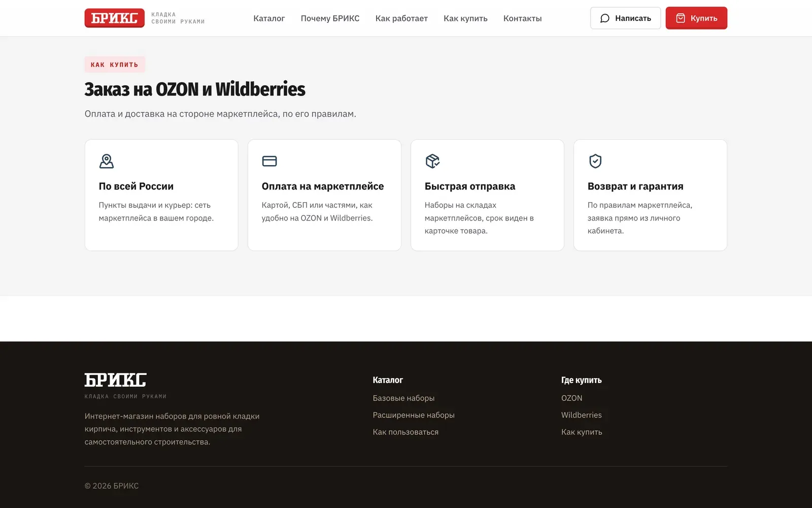Select the По всей России card title
Image resolution: width=812 pixels, height=508 pixels.
coord(136,186)
